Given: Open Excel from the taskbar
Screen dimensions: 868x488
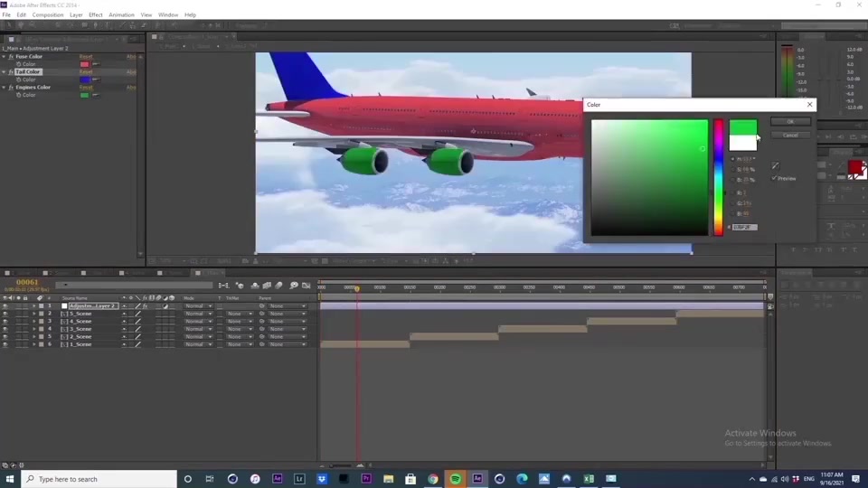Looking at the screenshot, I should [x=589, y=479].
